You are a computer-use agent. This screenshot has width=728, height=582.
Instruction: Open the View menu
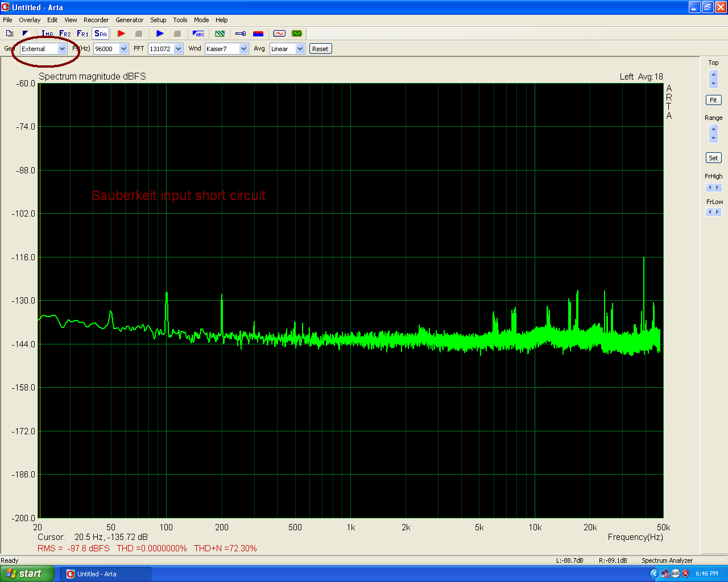71,20
